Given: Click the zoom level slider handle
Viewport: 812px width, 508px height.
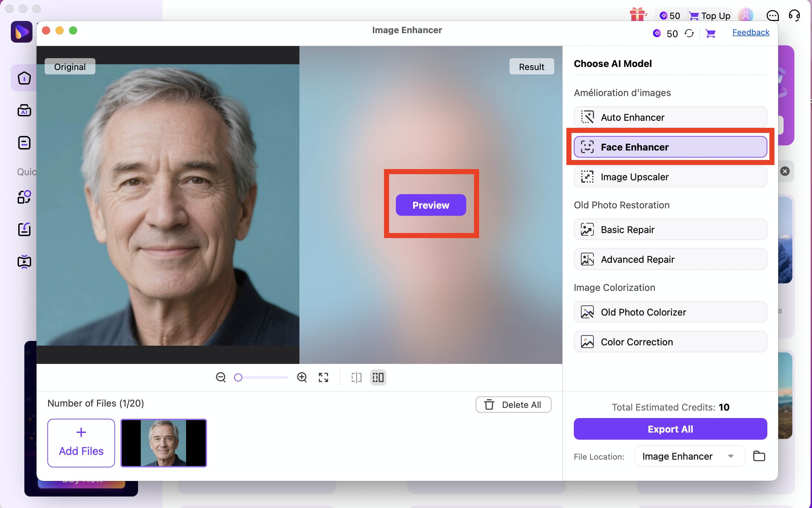Looking at the screenshot, I should [x=238, y=377].
